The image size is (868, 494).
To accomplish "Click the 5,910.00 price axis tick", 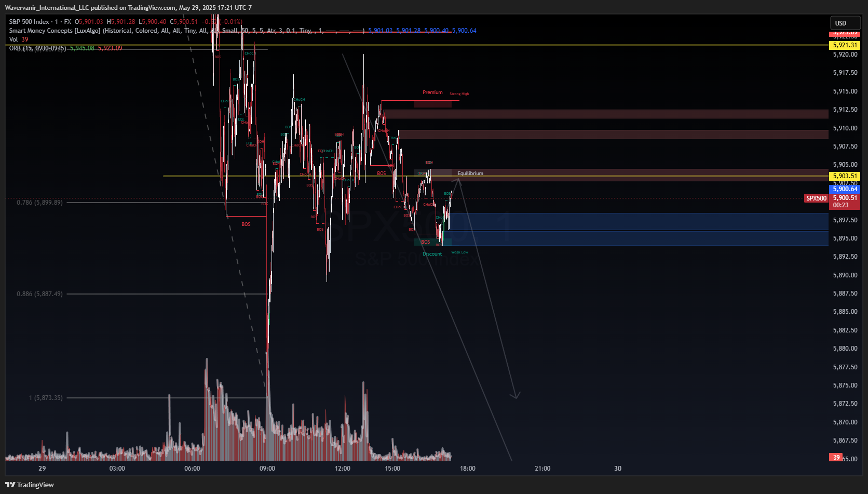I will (845, 128).
